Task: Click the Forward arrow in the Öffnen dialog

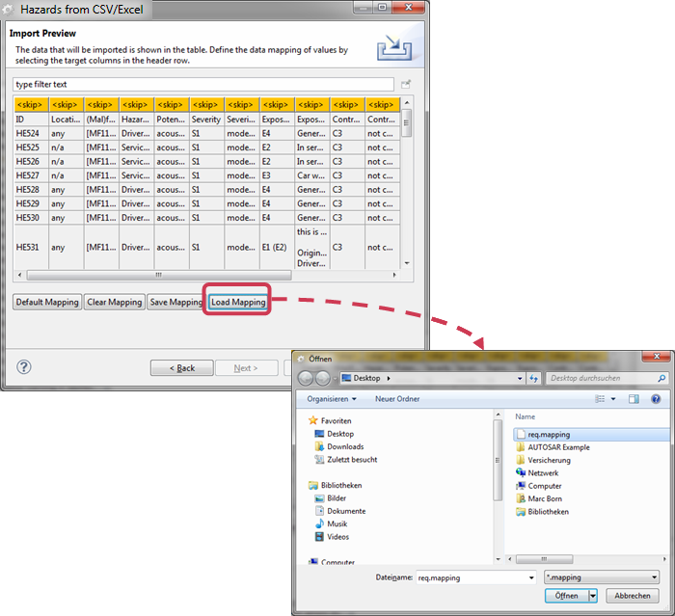Action: [x=322, y=378]
